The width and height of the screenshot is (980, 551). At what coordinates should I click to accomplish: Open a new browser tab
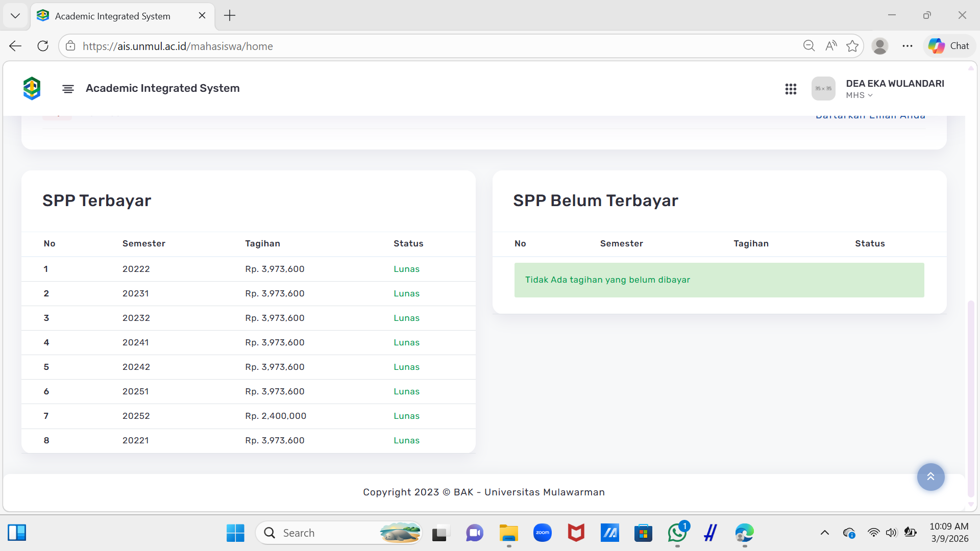tap(230, 15)
